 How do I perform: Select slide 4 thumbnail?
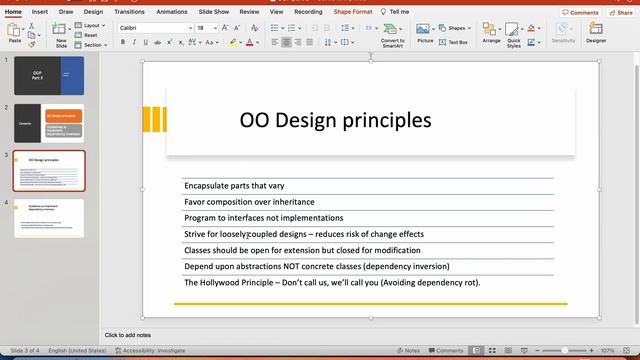click(x=49, y=218)
